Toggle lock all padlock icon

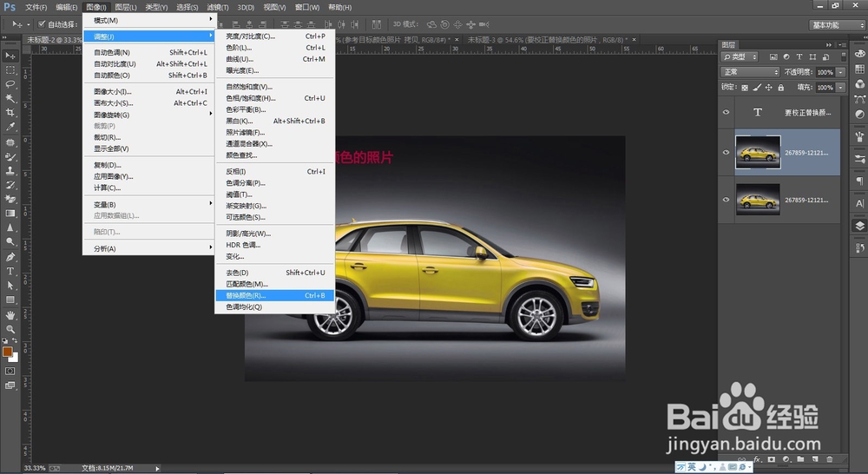(781, 88)
